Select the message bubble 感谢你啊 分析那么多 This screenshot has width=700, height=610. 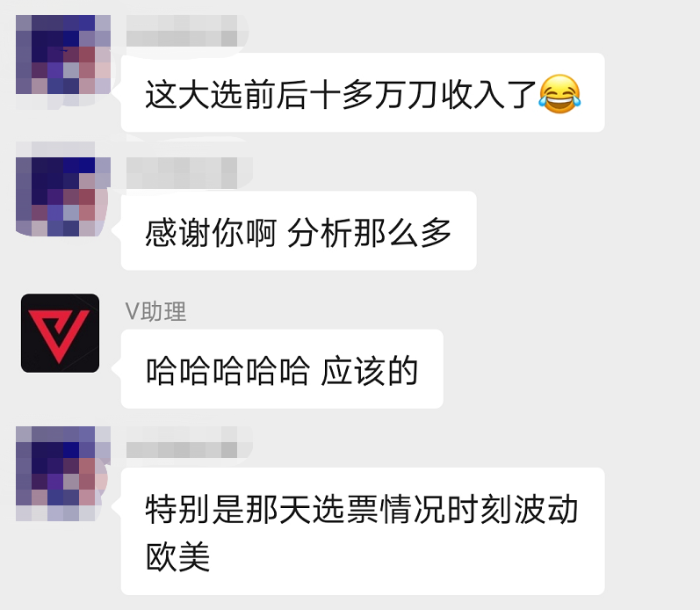pyautogui.click(x=299, y=230)
